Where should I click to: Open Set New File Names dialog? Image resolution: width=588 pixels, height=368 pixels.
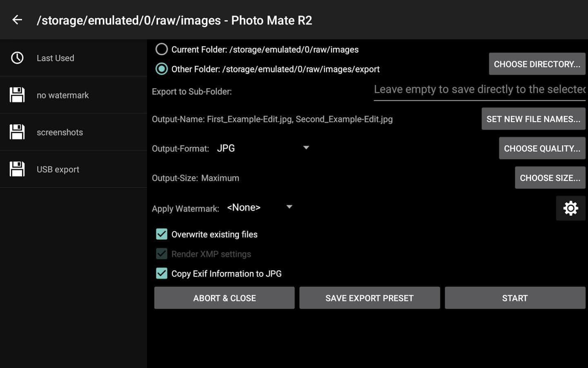[x=533, y=119]
